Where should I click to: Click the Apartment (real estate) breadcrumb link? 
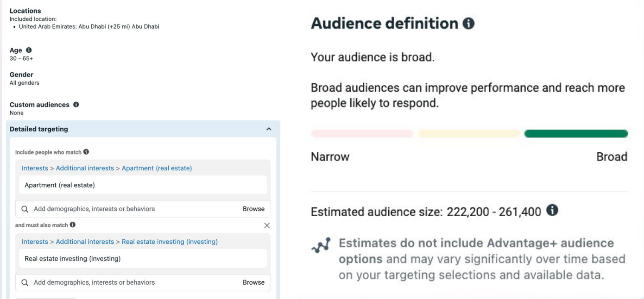click(x=157, y=168)
